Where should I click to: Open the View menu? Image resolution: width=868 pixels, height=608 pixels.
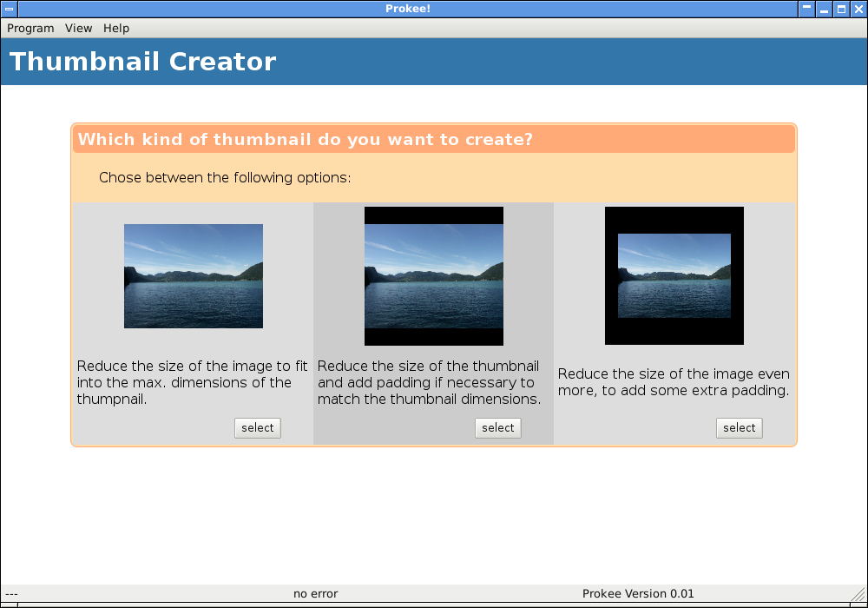(x=78, y=28)
